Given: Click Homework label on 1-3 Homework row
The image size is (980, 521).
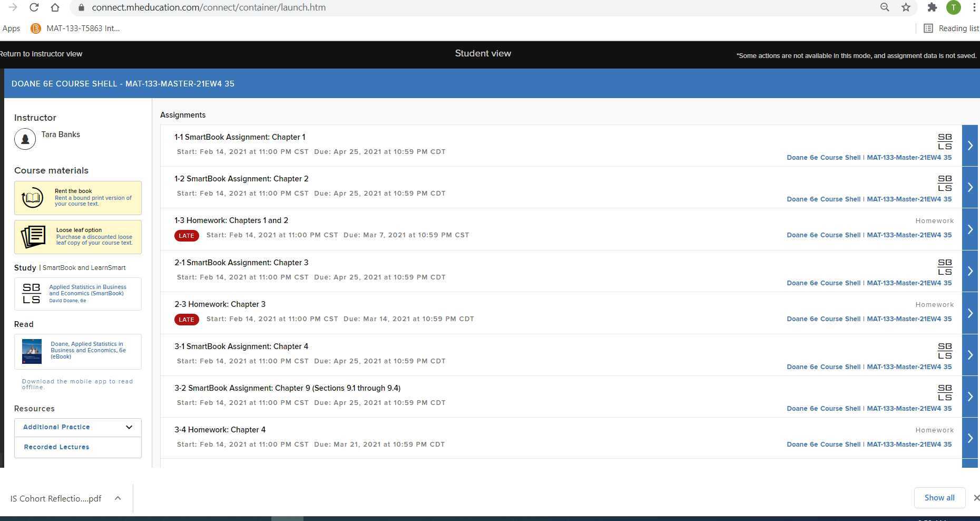Looking at the screenshot, I should coord(934,221).
